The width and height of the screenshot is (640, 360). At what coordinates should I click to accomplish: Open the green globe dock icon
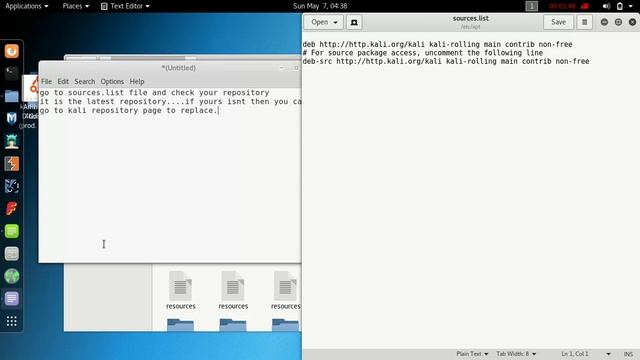(11, 276)
